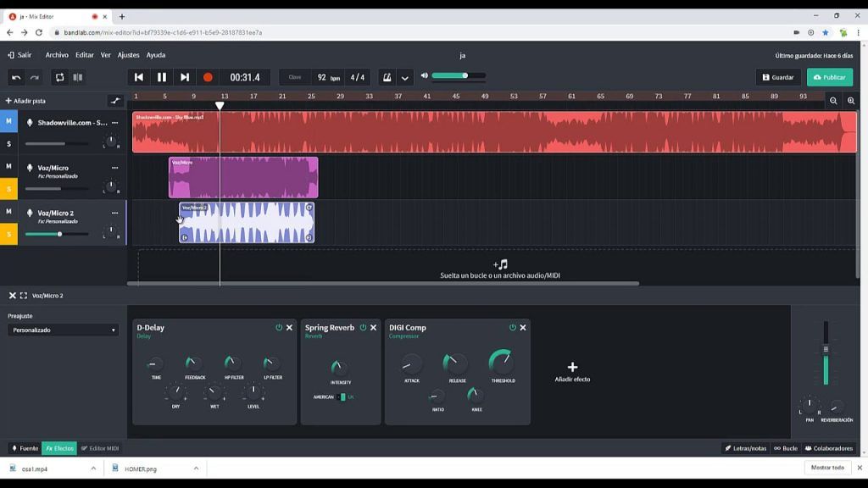Open the Loop/cycle icon near the undo buttons
The image size is (868, 488).
tap(58, 77)
